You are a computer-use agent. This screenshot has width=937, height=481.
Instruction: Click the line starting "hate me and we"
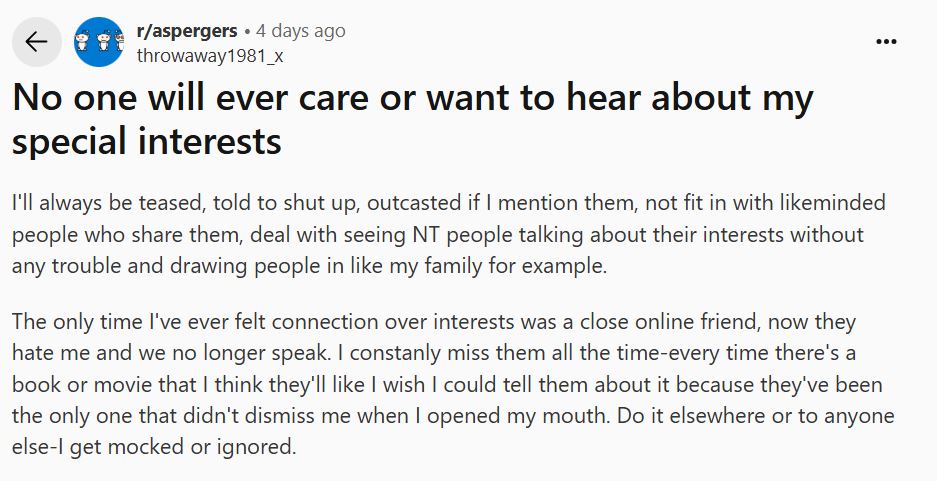pos(434,353)
